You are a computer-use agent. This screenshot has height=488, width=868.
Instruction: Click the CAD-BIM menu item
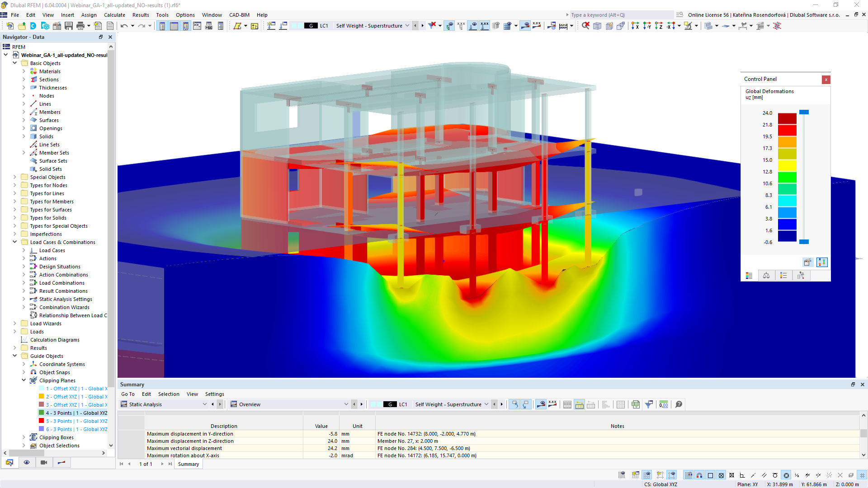point(239,14)
